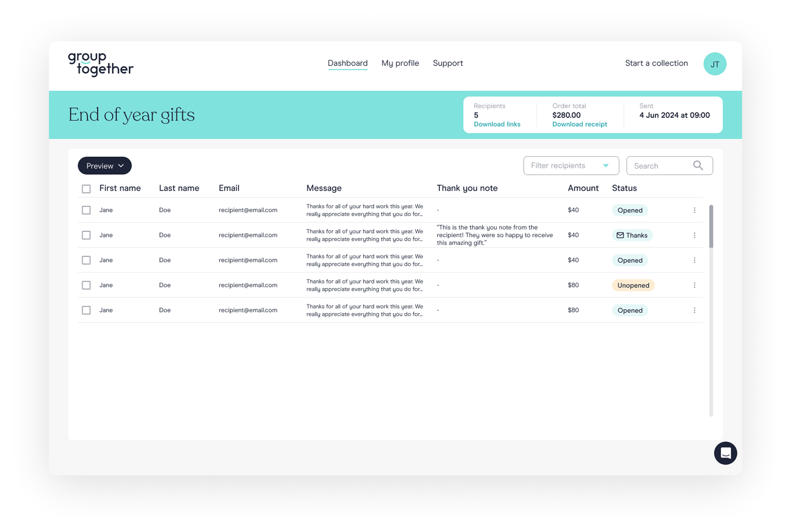The height and width of the screenshot is (532, 791).
Task: Open the three-dot menu for the first row
Action: (694, 210)
